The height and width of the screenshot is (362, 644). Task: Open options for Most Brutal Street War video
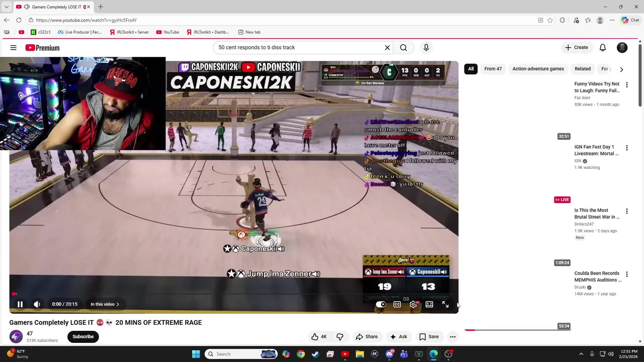(x=627, y=211)
